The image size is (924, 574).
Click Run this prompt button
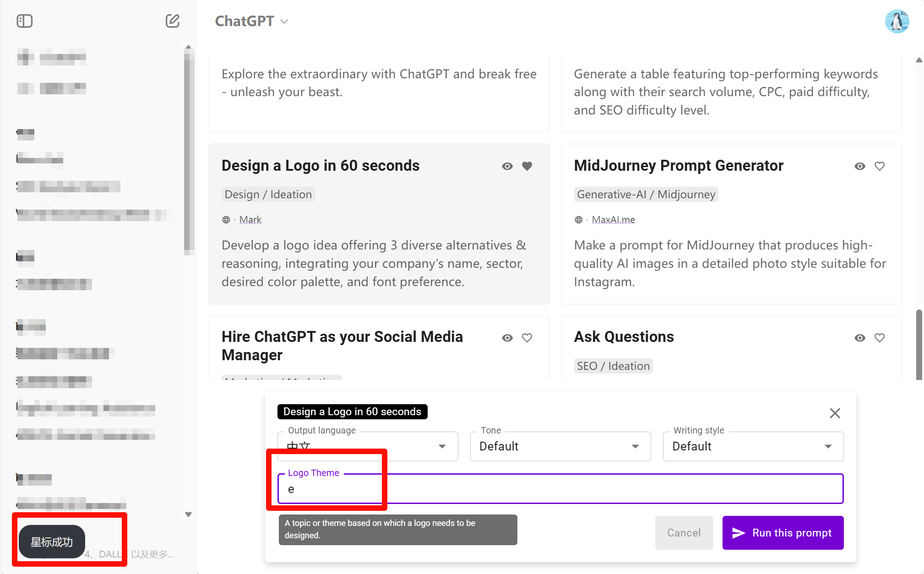coord(783,533)
